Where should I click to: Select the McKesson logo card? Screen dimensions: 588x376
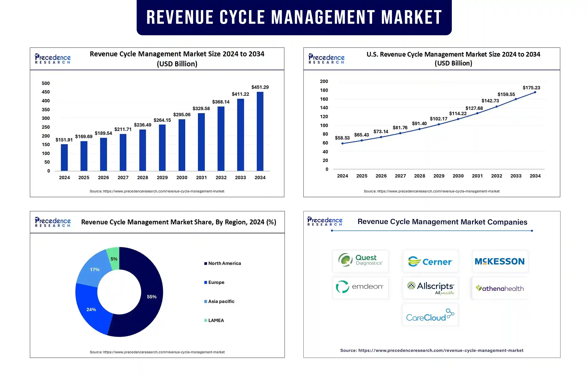(500, 261)
